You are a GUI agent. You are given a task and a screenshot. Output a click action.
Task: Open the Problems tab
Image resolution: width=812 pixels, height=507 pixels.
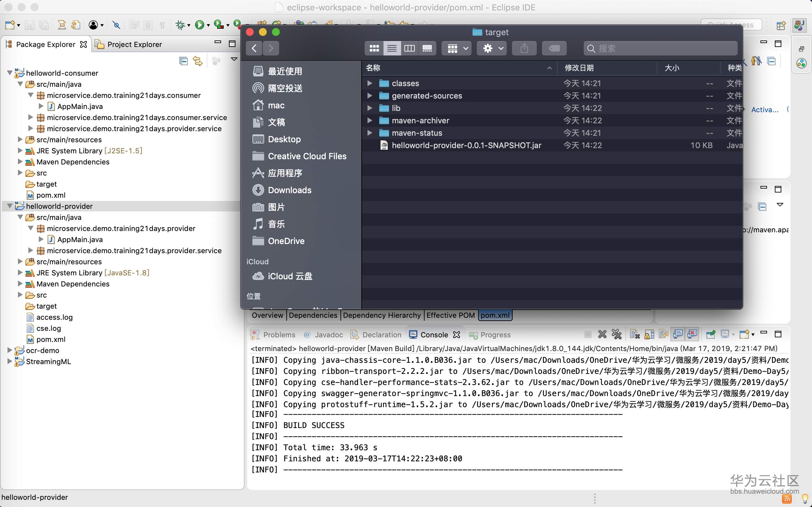click(279, 335)
